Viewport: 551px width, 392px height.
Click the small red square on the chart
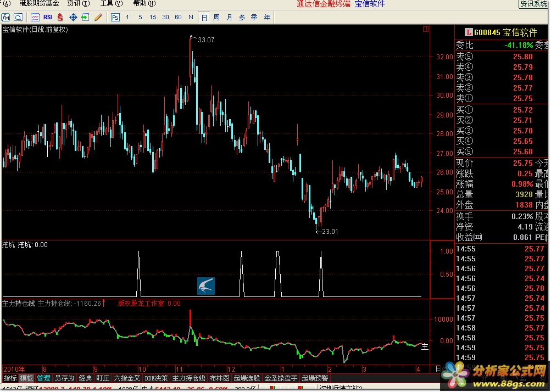[426, 29]
